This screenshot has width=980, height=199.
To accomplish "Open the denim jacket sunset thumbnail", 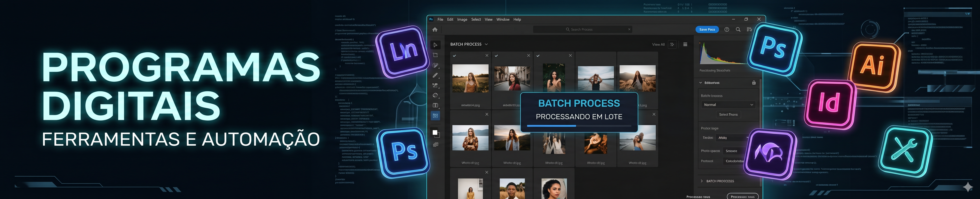I will tap(512, 138).
